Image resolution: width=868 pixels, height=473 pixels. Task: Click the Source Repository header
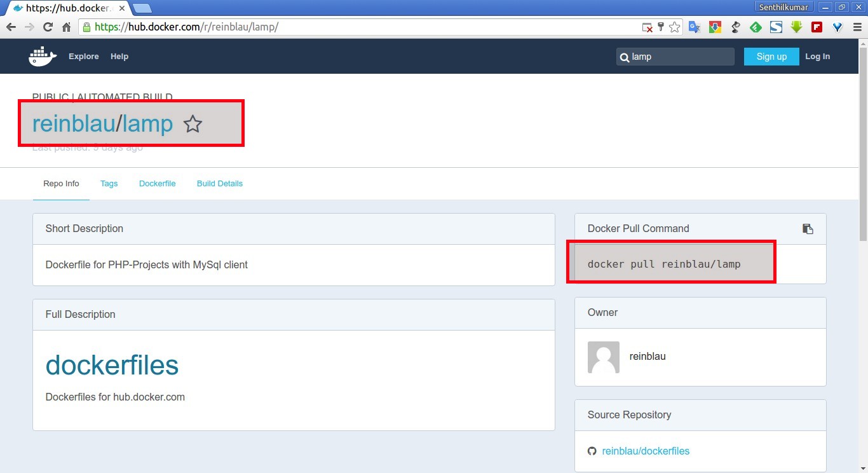(700, 415)
